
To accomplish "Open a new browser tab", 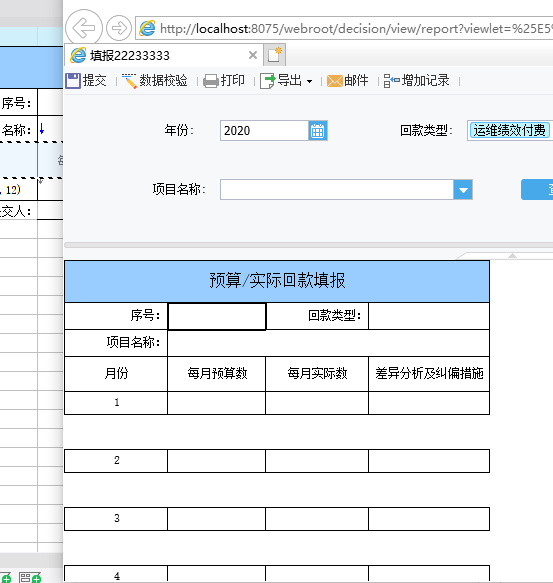I will click(274, 55).
